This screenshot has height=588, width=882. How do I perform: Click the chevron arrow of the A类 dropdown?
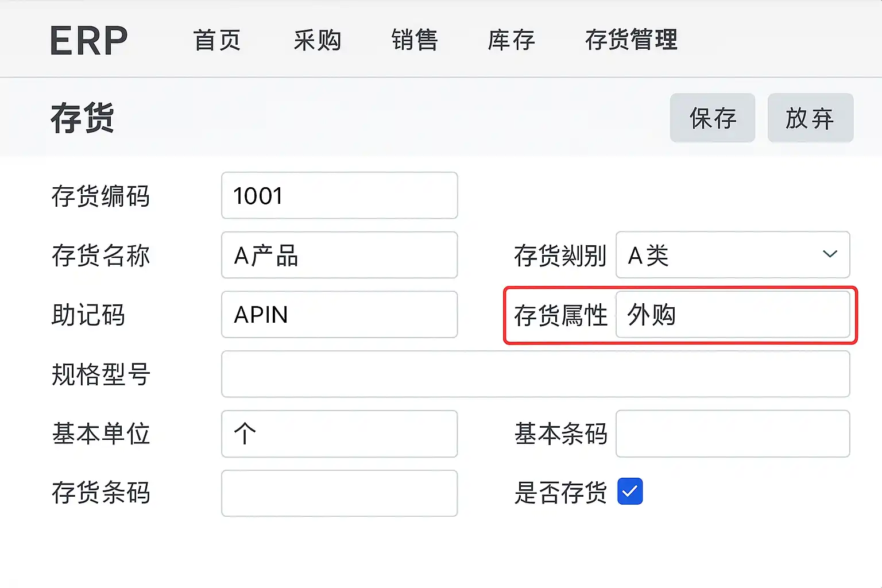pyautogui.click(x=830, y=254)
